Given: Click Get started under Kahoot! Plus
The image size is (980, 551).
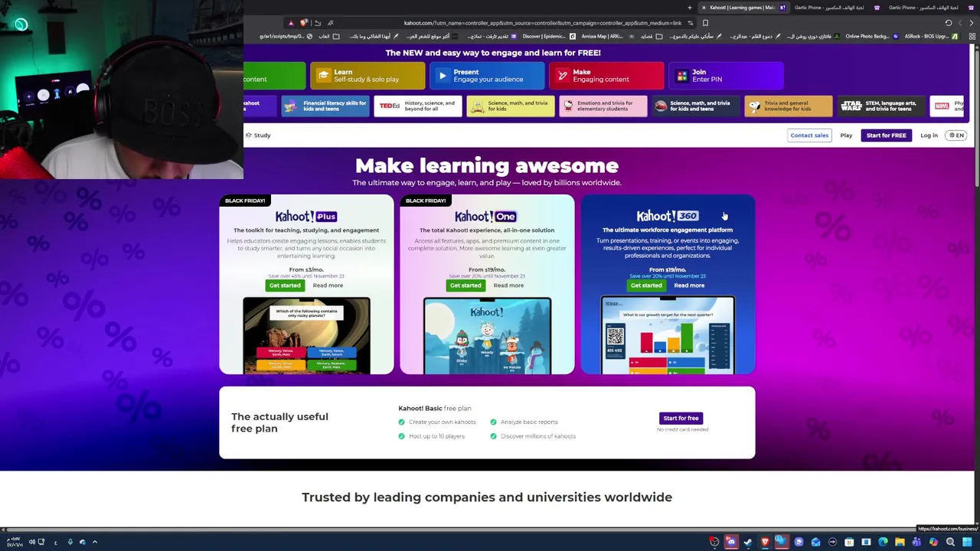Looking at the screenshot, I should pyautogui.click(x=285, y=285).
